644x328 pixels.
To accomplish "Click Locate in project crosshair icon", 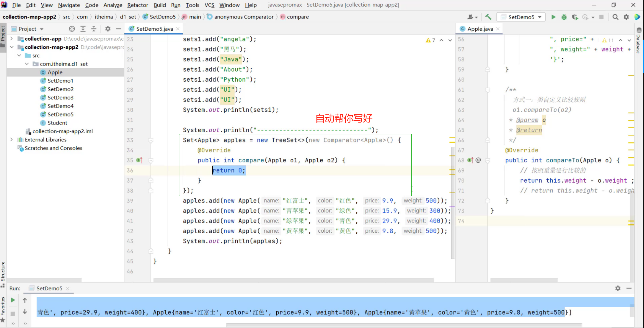I will (72, 29).
